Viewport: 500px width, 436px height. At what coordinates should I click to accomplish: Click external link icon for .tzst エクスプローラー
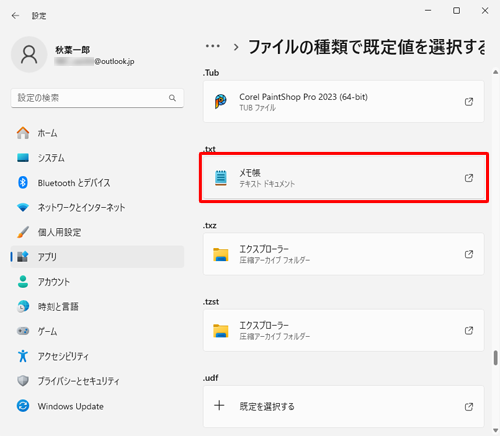(469, 331)
